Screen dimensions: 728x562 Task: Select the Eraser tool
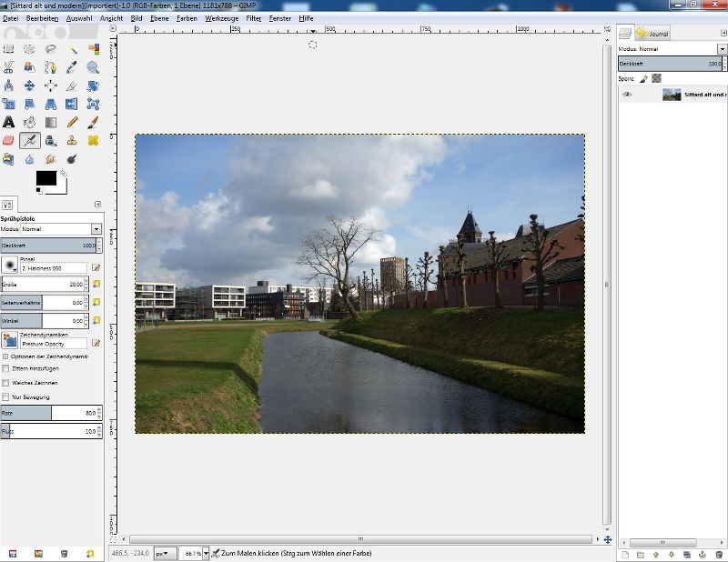click(8, 141)
